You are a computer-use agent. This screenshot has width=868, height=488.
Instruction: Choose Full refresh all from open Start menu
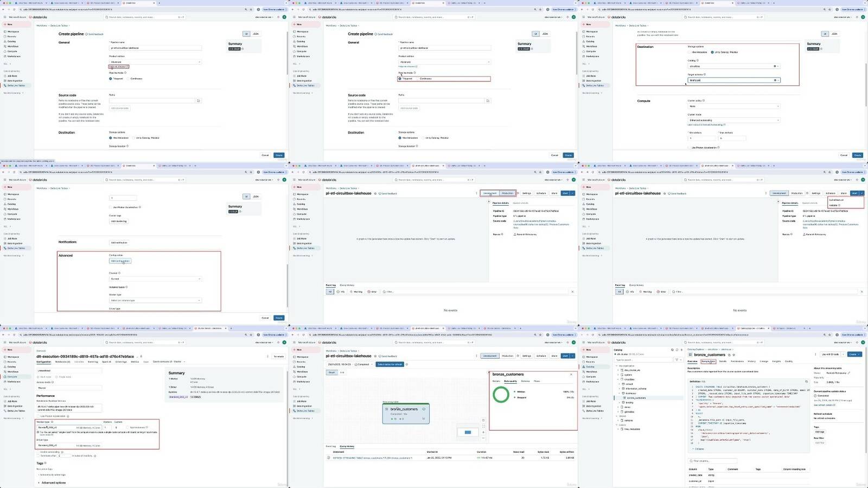click(837, 200)
